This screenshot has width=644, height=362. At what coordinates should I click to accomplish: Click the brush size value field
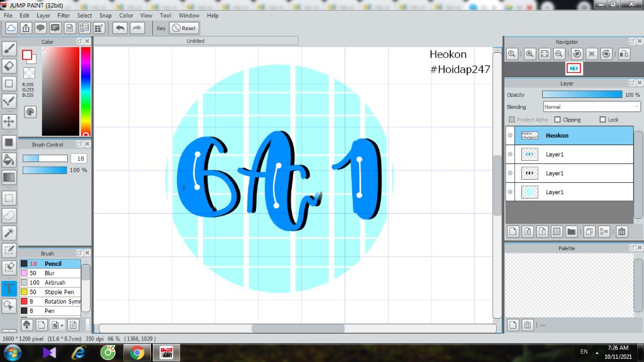[79, 158]
